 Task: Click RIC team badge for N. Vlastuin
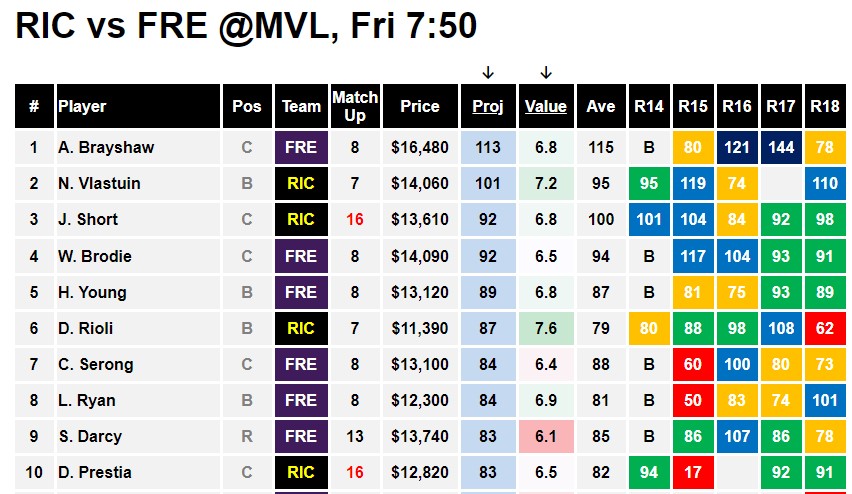click(301, 183)
